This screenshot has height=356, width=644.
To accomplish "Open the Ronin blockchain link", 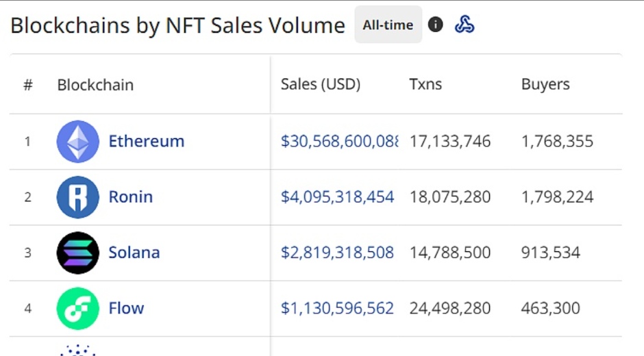I will point(130,197).
